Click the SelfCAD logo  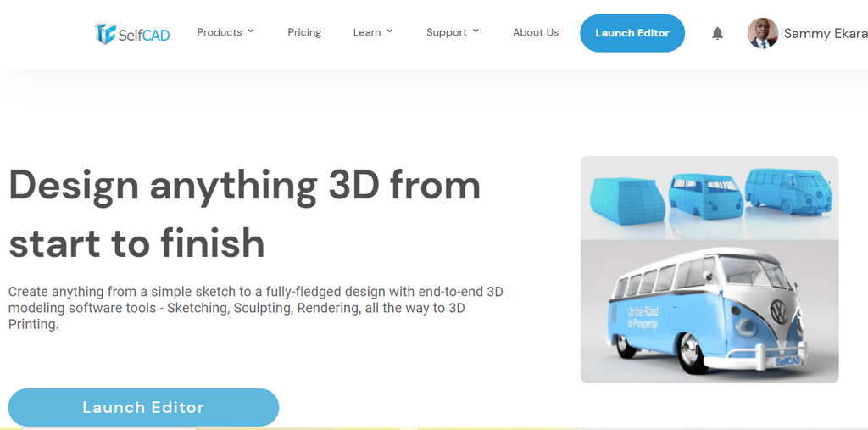pyautogui.click(x=132, y=34)
